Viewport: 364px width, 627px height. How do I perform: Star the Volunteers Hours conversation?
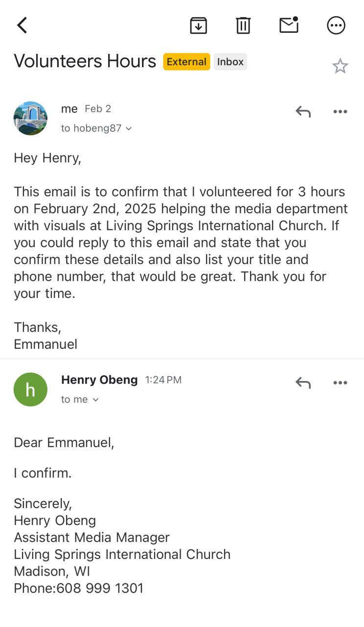click(x=340, y=66)
